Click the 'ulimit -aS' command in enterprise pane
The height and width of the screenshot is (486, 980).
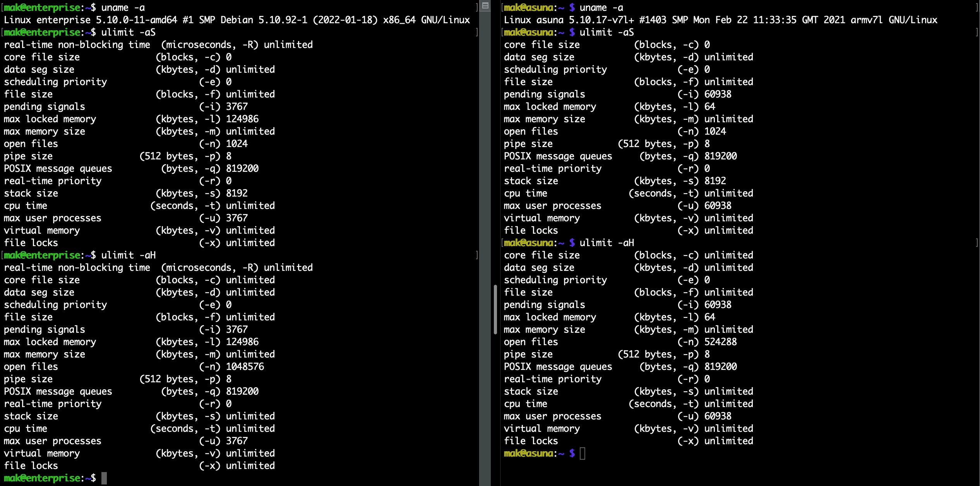coord(128,33)
